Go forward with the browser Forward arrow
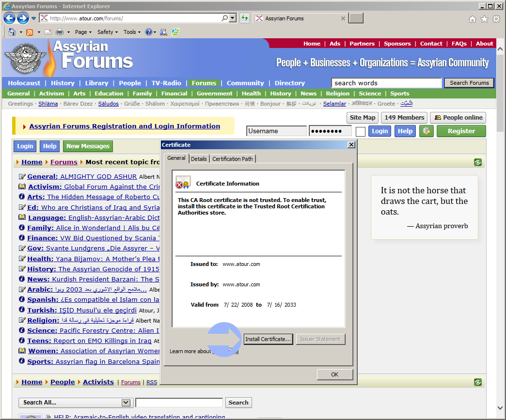This screenshot has width=506, height=420. pos(23,18)
